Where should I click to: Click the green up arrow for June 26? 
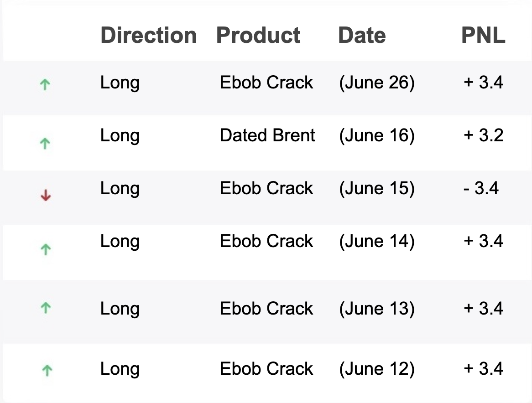[x=45, y=84]
